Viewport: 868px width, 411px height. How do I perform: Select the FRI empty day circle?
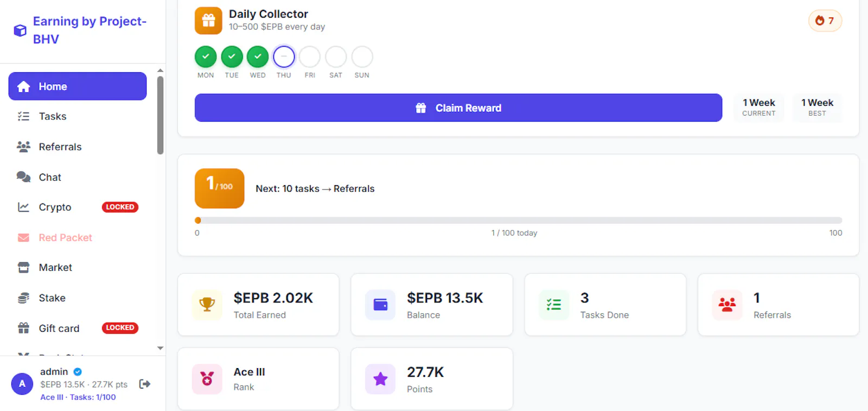click(x=310, y=56)
